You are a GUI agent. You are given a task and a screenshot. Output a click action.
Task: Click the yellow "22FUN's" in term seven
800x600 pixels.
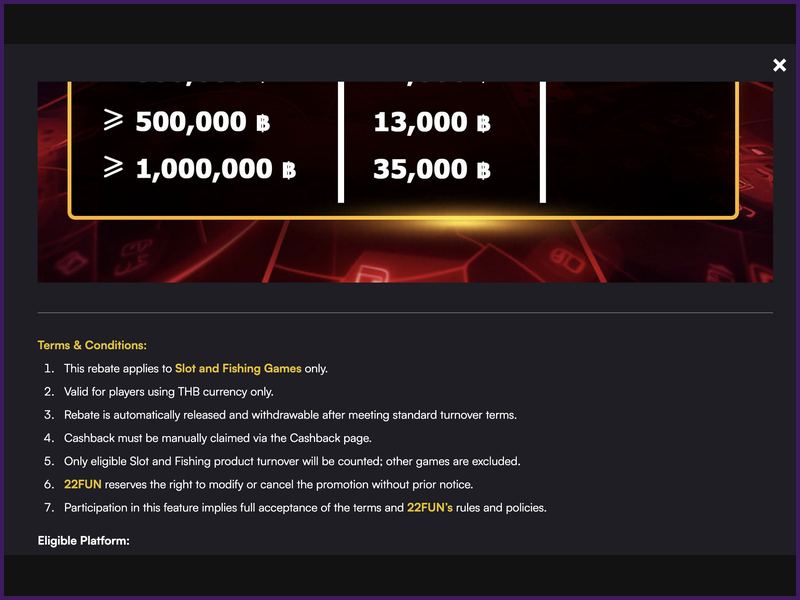pyautogui.click(x=429, y=507)
